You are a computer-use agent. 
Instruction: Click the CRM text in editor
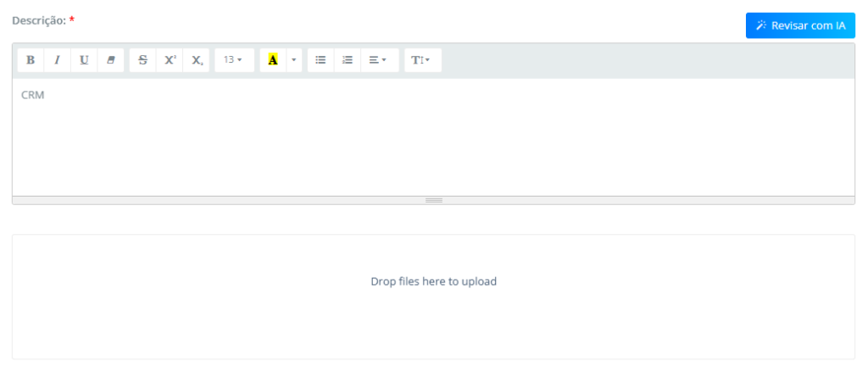pos(33,95)
